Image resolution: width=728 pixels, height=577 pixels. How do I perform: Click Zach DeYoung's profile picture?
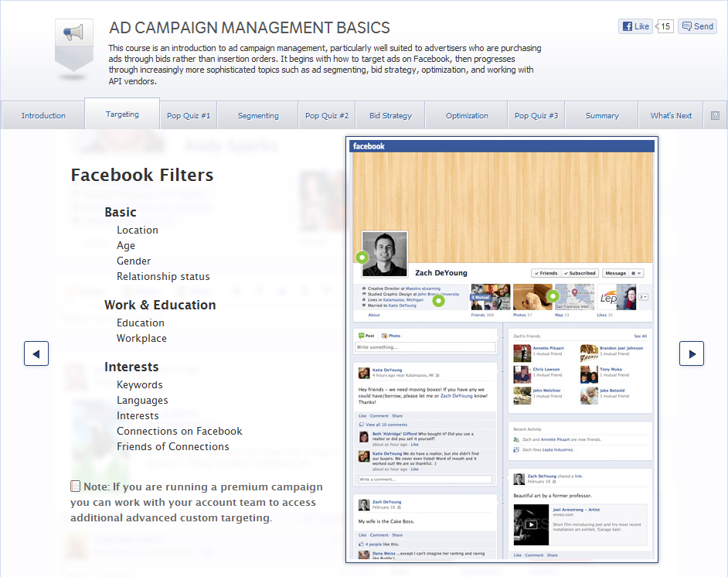tap(384, 254)
